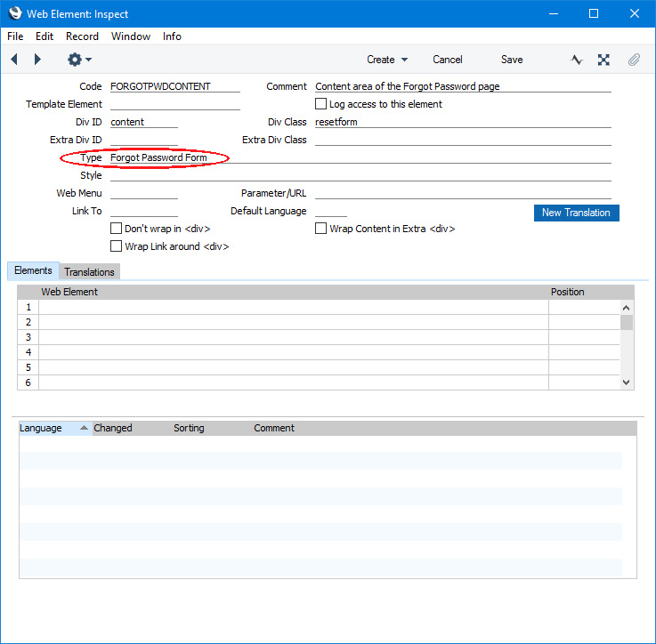Open the File menu
The image size is (656, 644).
pos(15,36)
